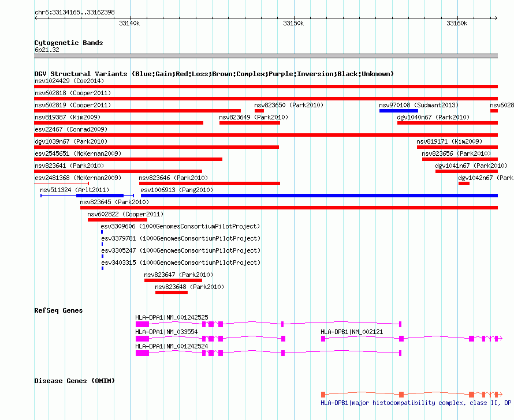
Task: Click the long blue esv1006913 gain bar
Action: 319,196
